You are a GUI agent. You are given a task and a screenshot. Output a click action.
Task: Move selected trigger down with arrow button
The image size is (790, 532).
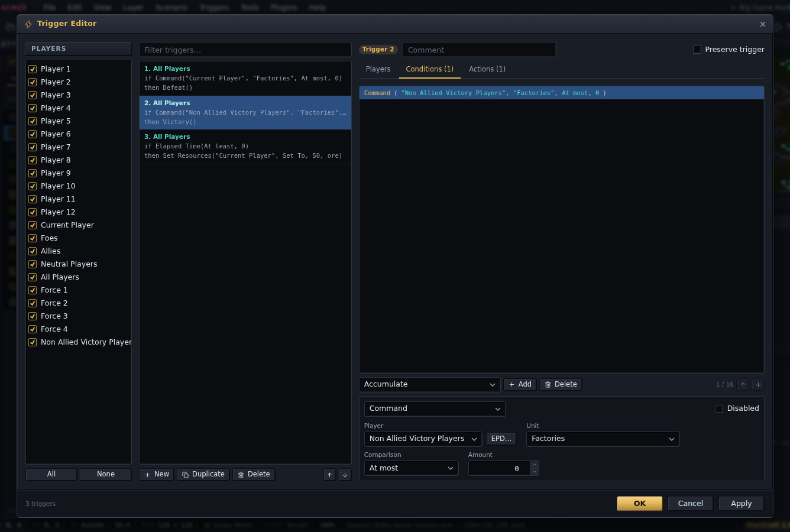click(x=345, y=475)
